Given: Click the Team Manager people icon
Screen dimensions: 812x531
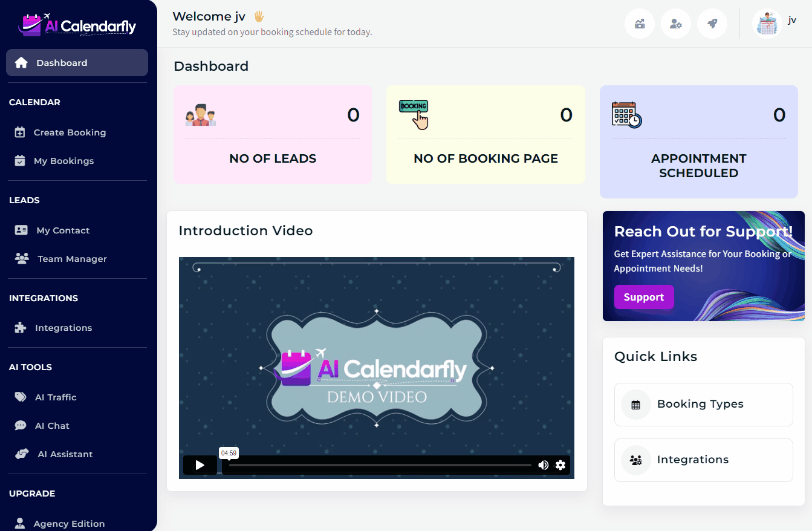Looking at the screenshot, I should pos(22,259).
